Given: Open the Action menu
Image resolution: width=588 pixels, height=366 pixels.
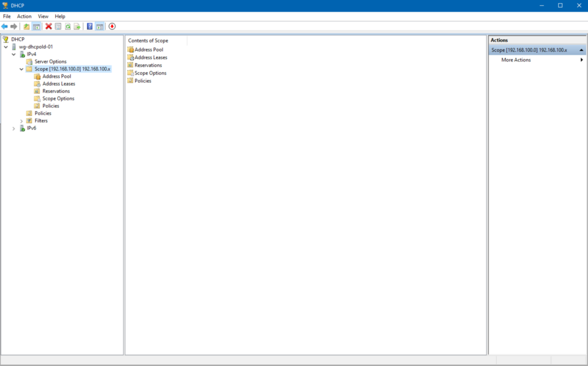Looking at the screenshot, I should 24,16.
